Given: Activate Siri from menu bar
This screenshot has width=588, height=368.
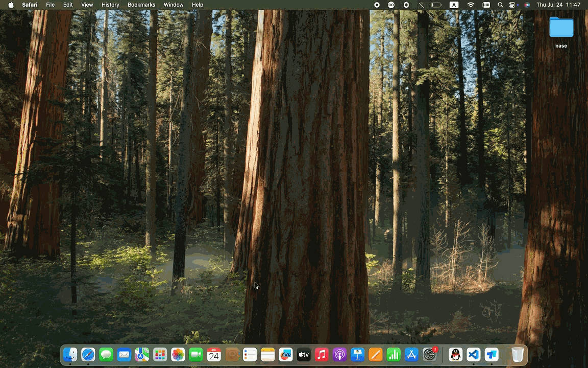Looking at the screenshot, I should click(x=527, y=5).
